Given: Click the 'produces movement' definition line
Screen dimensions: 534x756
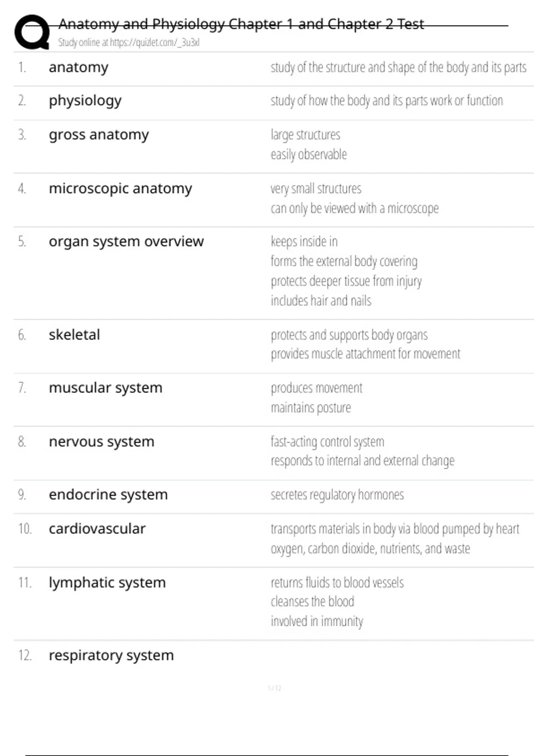Looking at the screenshot, I should click(x=316, y=388).
